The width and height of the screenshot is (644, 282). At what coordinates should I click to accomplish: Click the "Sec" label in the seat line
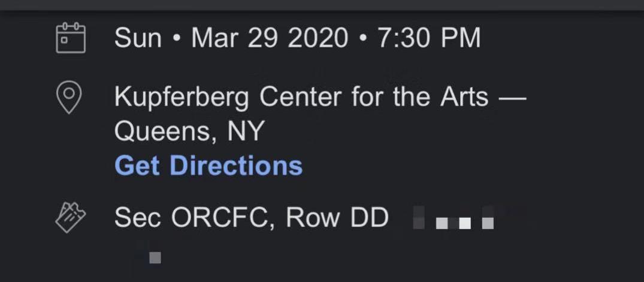[137, 217]
